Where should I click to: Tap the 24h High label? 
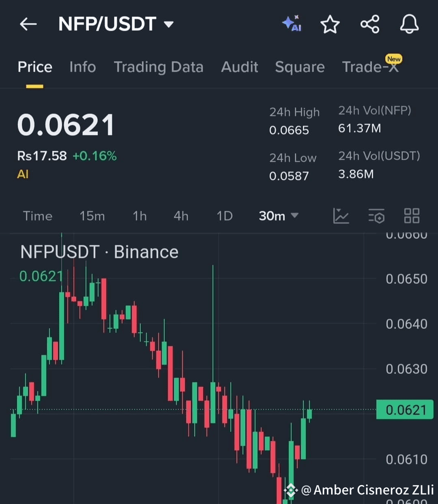coord(294,112)
